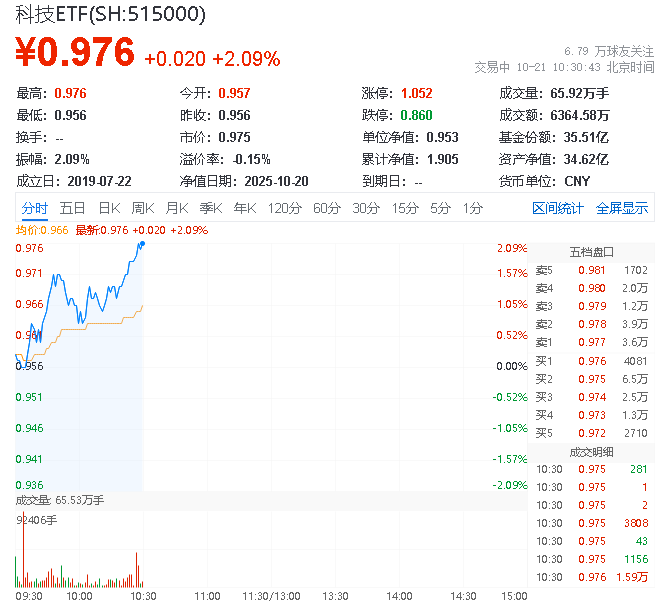
Task: Open the 年K yearly chart tab
Action: point(244,208)
